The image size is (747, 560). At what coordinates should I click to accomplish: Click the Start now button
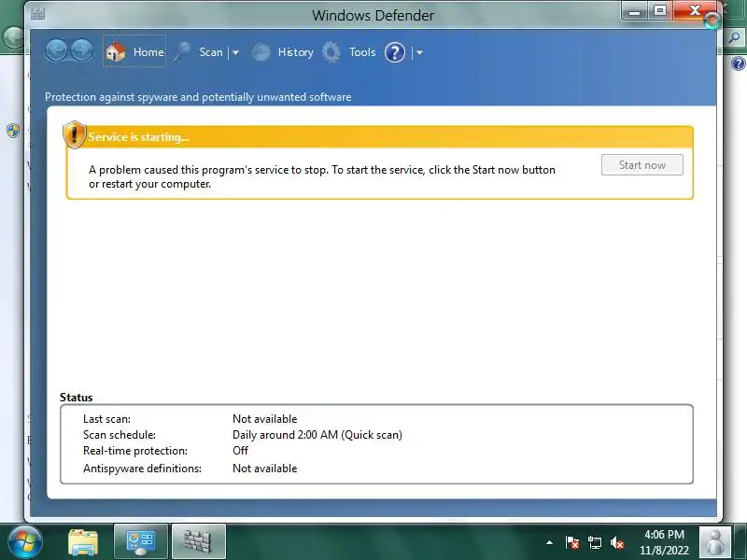[x=641, y=165]
